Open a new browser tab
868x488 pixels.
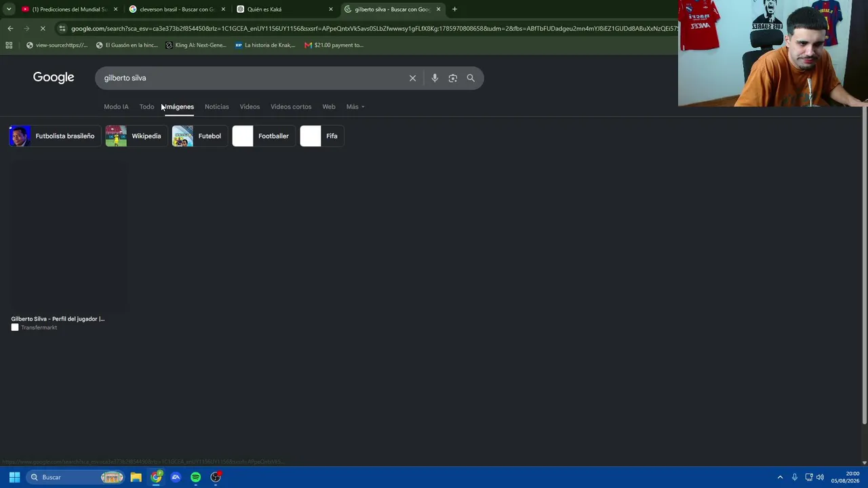454,9
